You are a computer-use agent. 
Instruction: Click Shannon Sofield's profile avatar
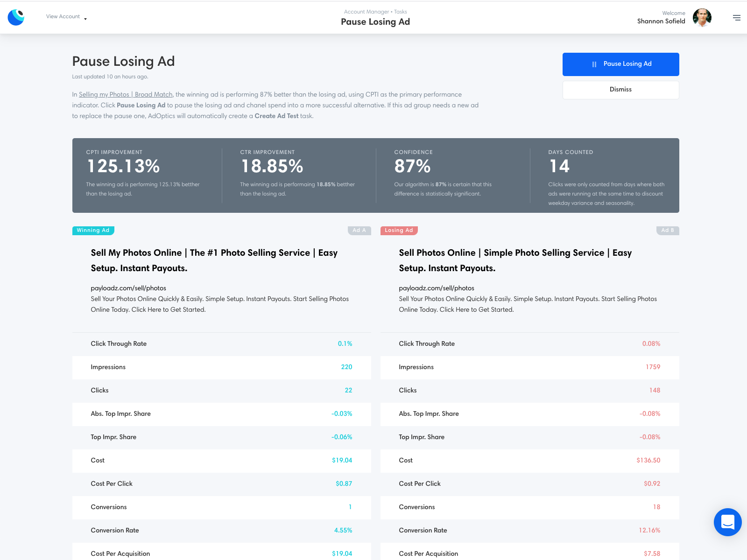coord(702,18)
